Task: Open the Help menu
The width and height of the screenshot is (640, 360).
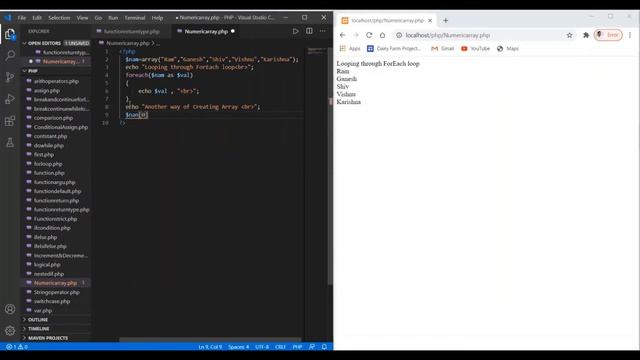Action: [157, 18]
